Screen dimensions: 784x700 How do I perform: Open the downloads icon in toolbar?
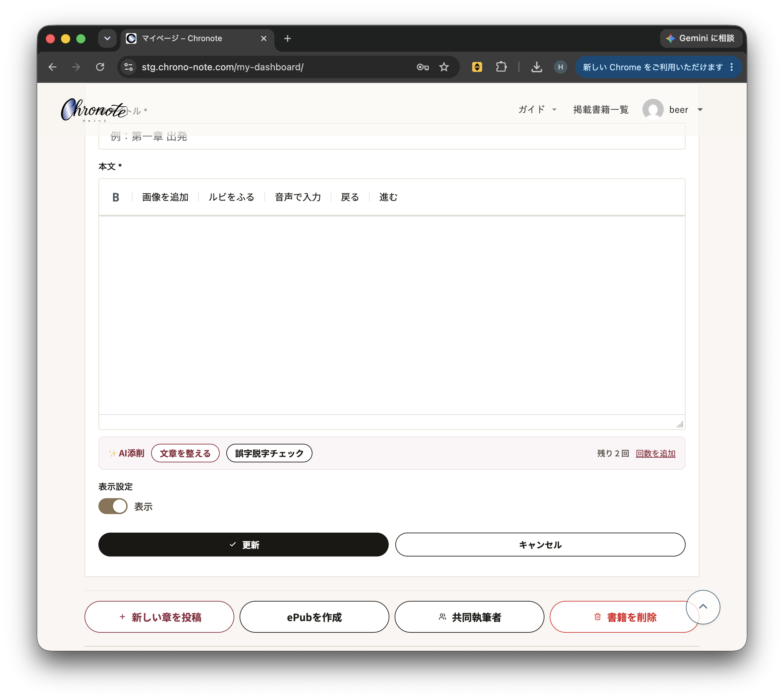[x=536, y=67]
